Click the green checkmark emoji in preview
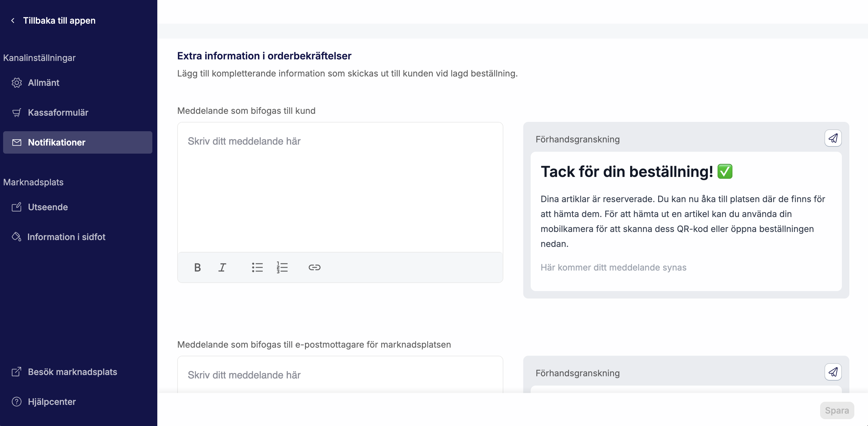Screen dimensions: 868x426 click(x=725, y=171)
